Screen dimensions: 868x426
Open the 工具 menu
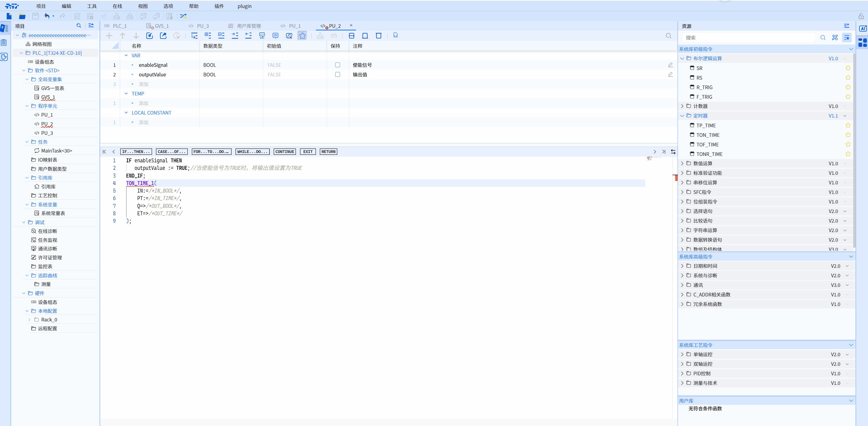(x=92, y=6)
